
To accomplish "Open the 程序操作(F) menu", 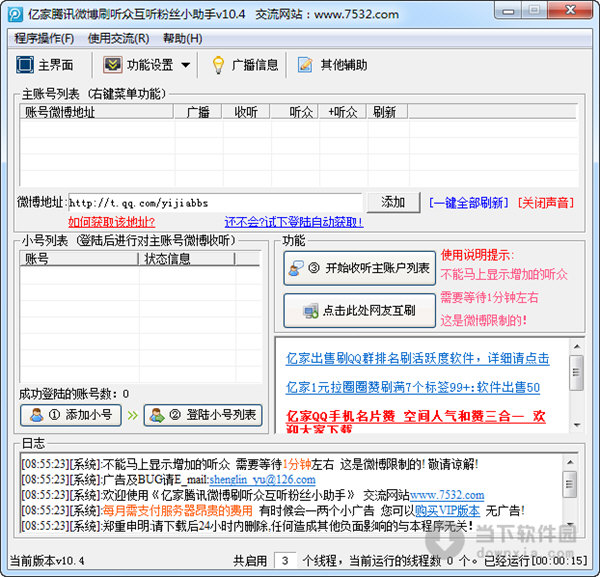I will pyautogui.click(x=44, y=38).
